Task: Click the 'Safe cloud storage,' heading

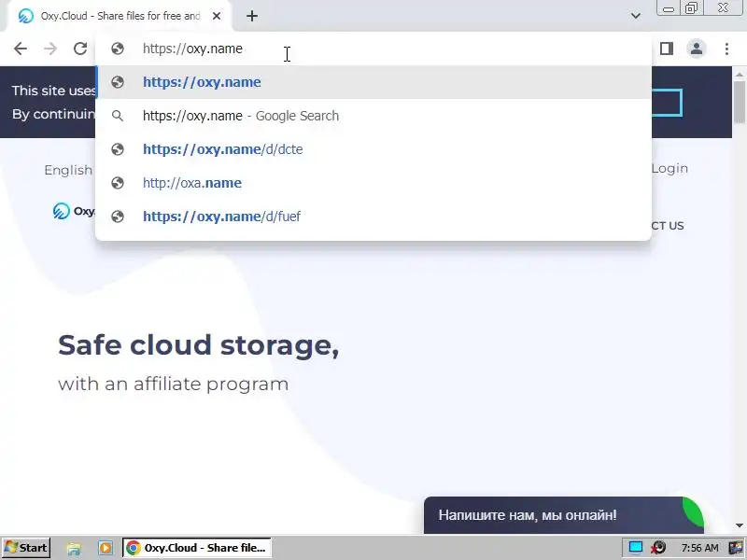Action: point(199,344)
